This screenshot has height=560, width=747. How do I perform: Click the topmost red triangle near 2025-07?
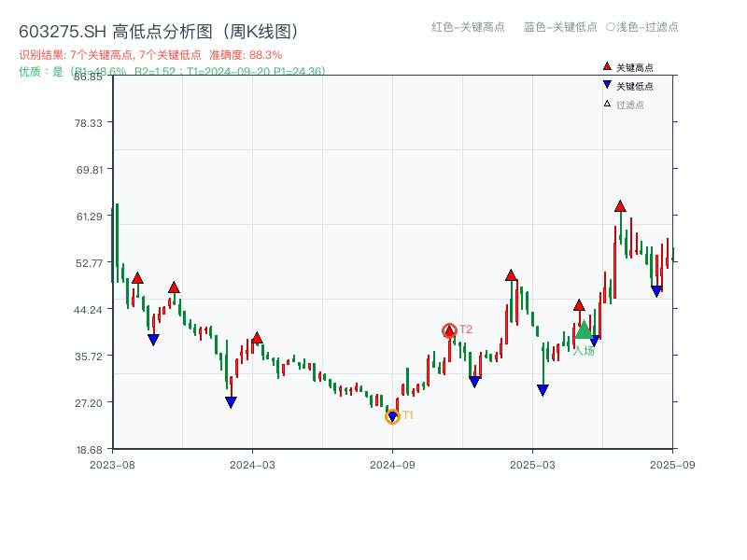(x=619, y=206)
